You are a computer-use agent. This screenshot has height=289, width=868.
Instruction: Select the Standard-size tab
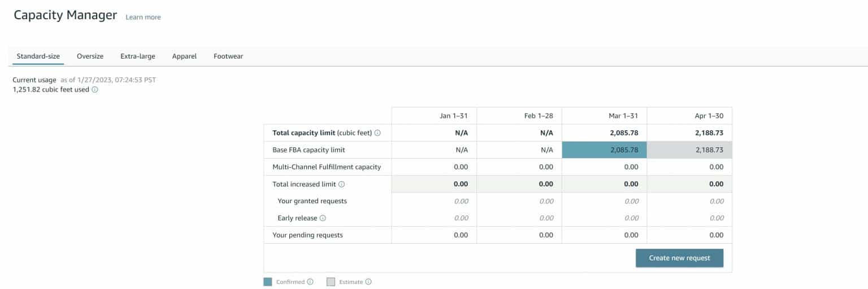[x=38, y=56]
